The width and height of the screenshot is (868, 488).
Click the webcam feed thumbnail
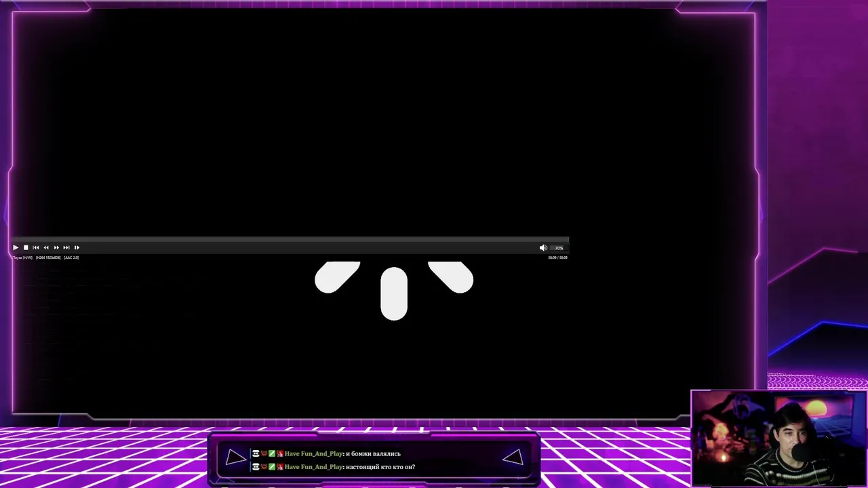pos(779,439)
